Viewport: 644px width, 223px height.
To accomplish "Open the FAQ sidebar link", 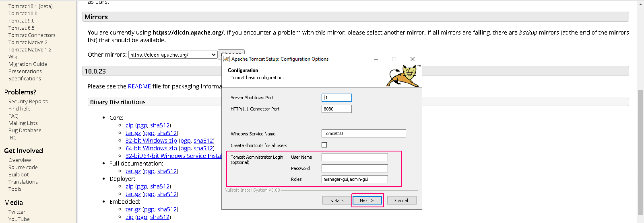I will pos(13,116).
